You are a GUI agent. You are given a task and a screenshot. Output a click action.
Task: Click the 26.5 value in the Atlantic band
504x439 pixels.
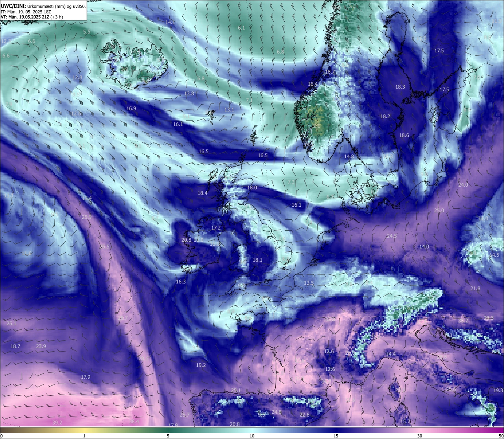(104, 246)
